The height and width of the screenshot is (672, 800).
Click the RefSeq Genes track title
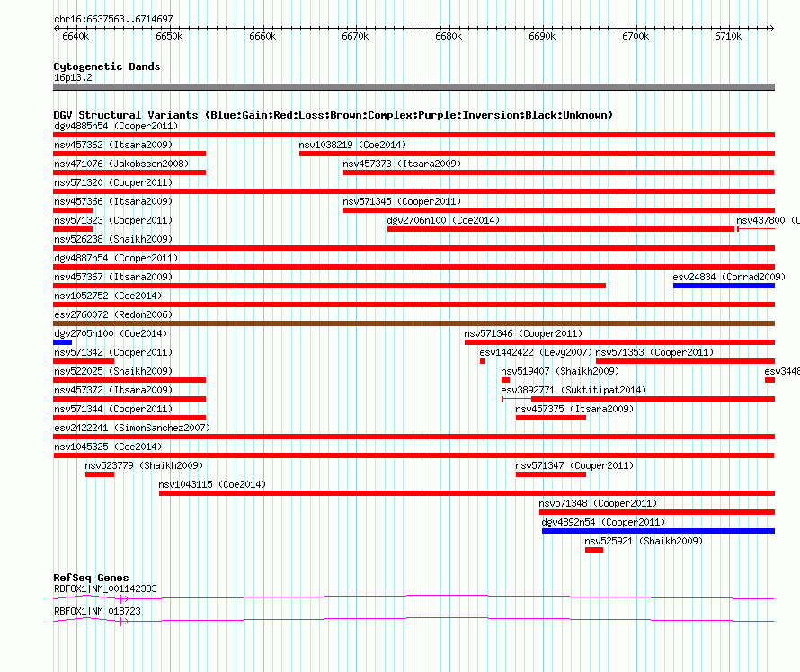point(91,577)
